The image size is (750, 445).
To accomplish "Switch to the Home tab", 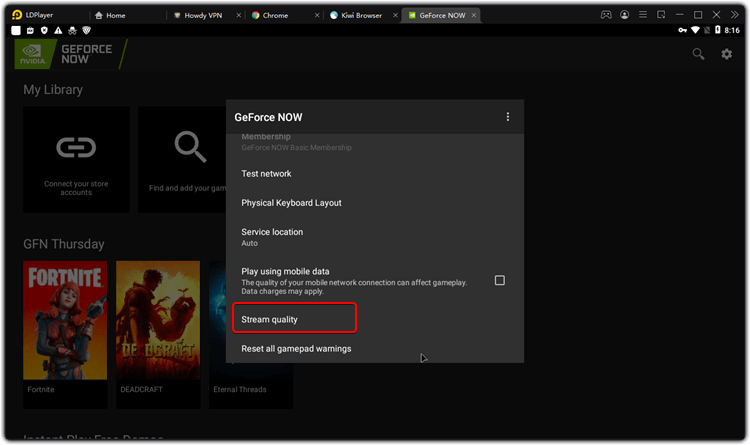I will pyautogui.click(x=110, y=15).
